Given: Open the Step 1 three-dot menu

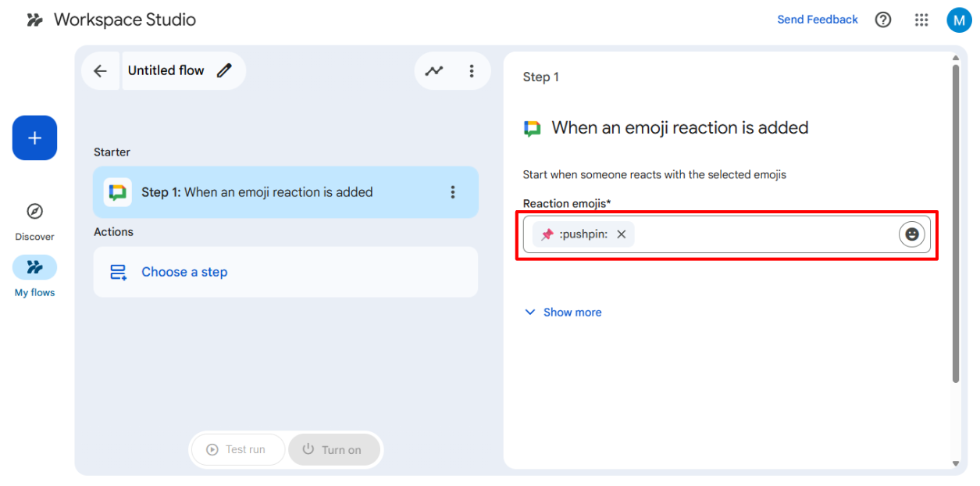Looking at the screenshot, I should (453, 192).
